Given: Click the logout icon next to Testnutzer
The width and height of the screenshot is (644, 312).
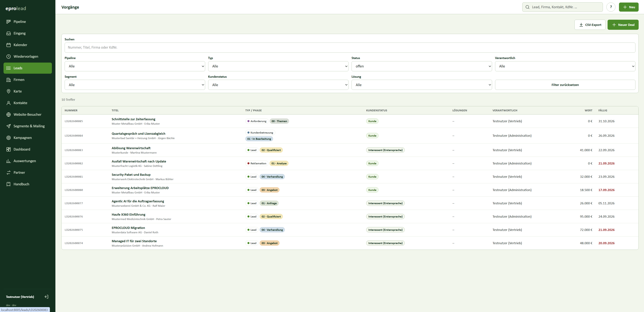Looking at the screenshot, I should 47,297.
